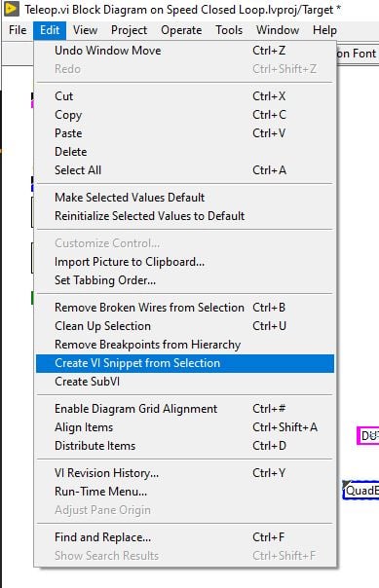This screenshot has width=379, height=588.
Task: Toggle Enable Diagram Grid Alignment
Action: 185,409
